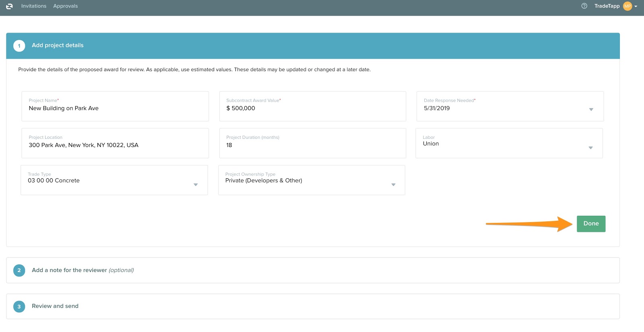The image size is (644, 332).
Task: Edit the Subcontract Award Value field
Action: (x=312, y=108)
